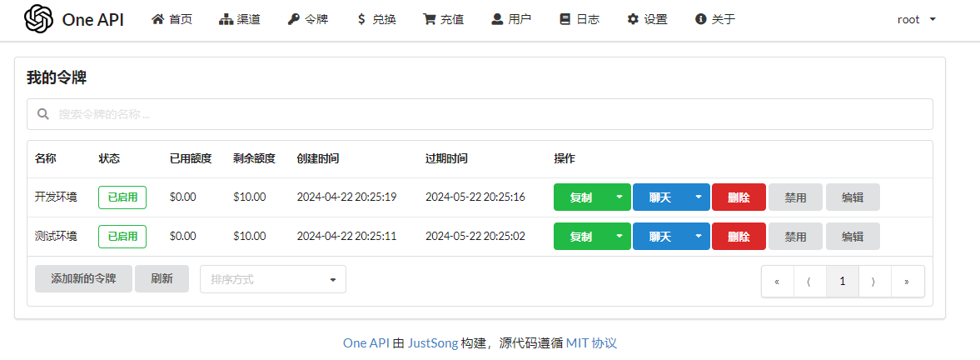Screen dimensions: 980x360
Task: Click the 创建时间 column header
Action: (318, 158)
